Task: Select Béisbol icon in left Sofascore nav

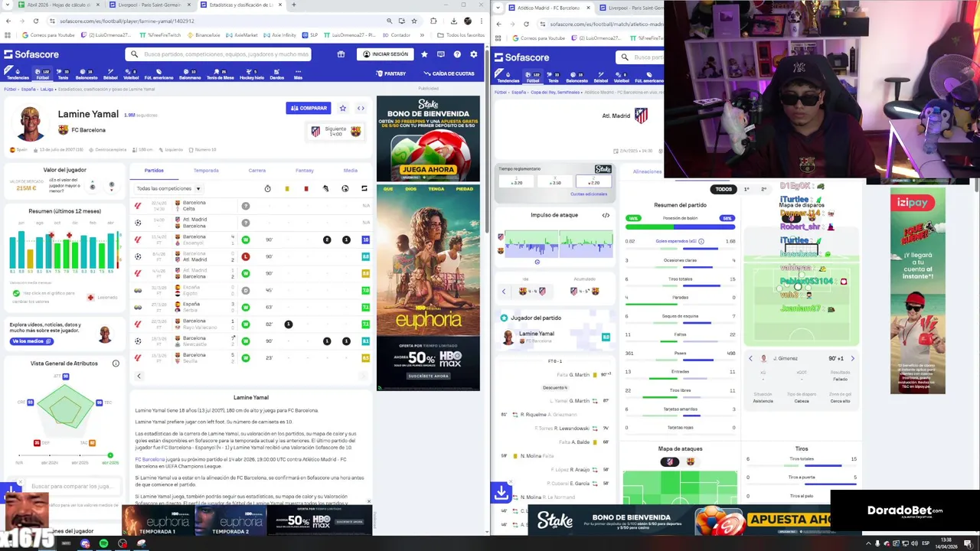Action: point(110,74)
